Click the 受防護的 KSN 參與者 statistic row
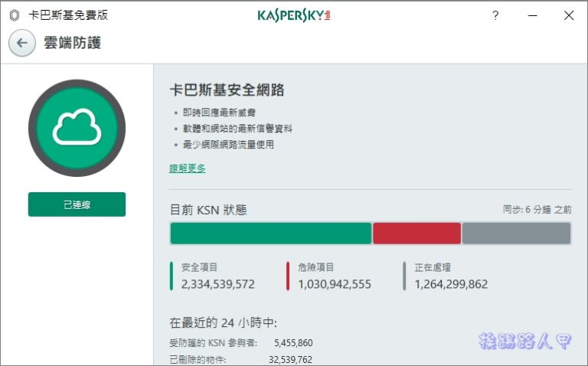 (x=240, y=343)
